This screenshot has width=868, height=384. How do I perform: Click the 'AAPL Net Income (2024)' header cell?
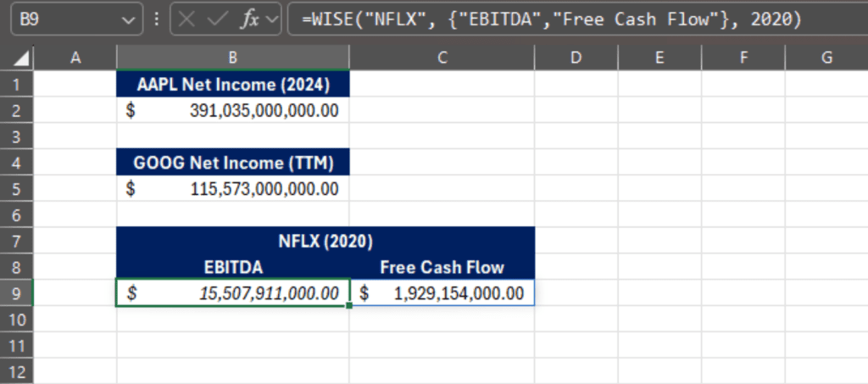pos(233,84)
